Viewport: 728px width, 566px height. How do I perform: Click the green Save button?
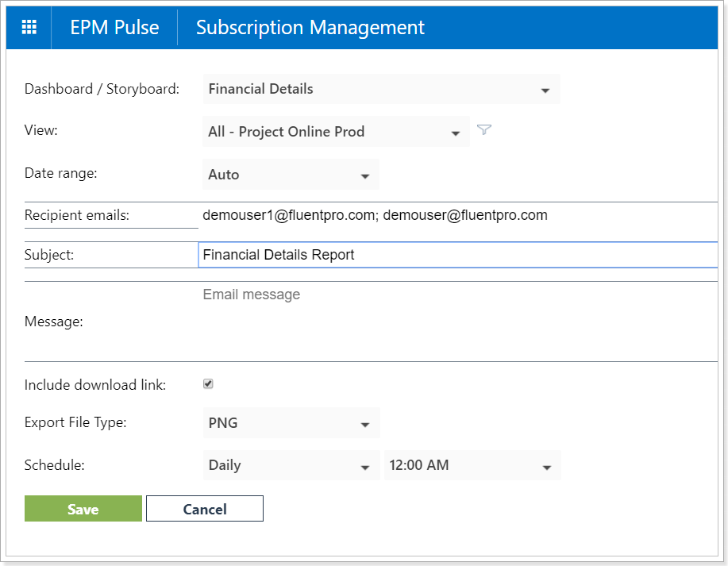83,508
